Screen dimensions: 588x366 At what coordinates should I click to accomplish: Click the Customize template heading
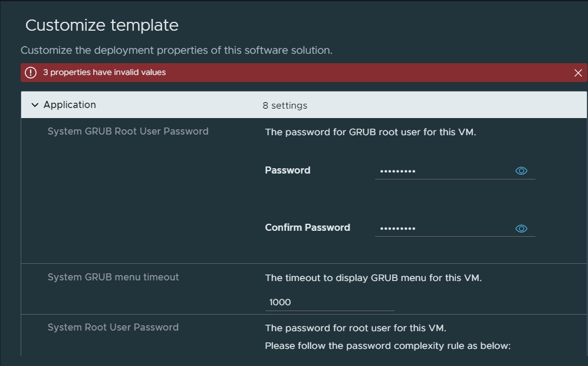coord(101,25)
